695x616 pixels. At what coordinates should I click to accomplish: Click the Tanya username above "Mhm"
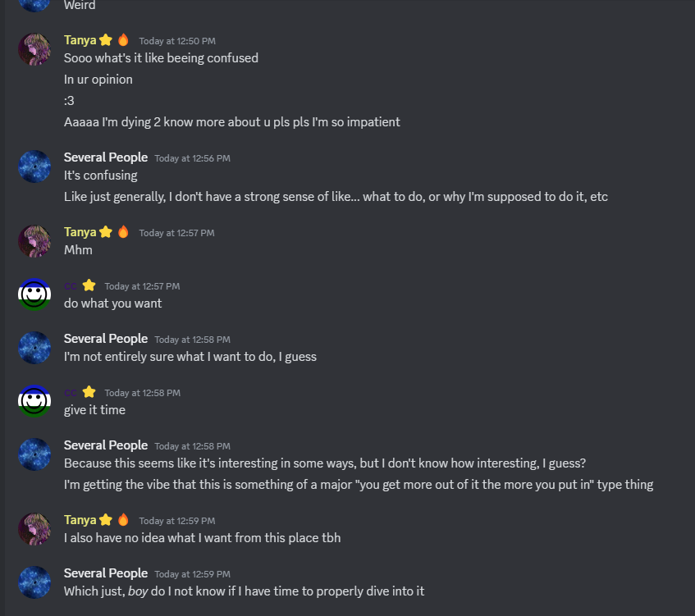80,232
